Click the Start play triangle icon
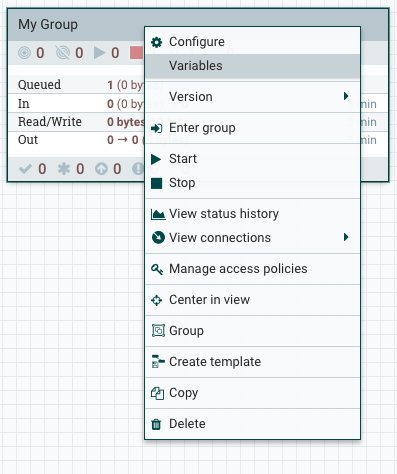Viewport: 397px width, 474px height. (156, 159)
